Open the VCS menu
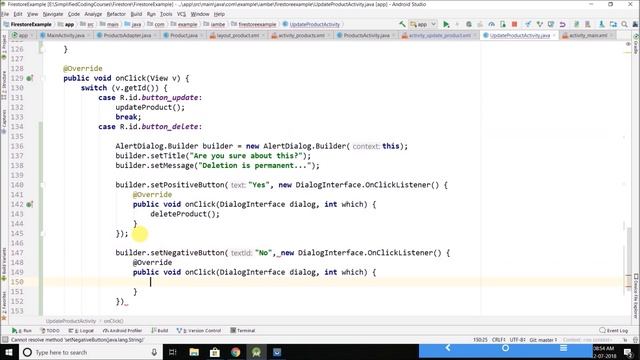The height and width of the screenshot is (360, 640). 181,14
